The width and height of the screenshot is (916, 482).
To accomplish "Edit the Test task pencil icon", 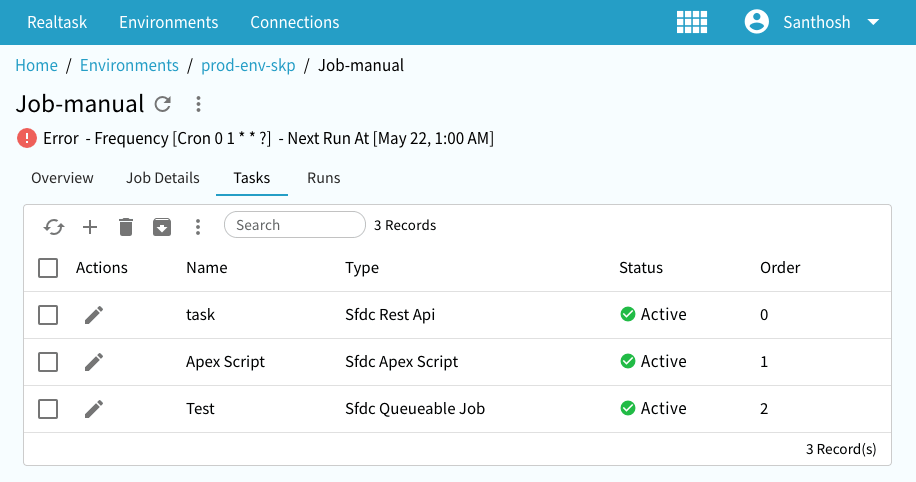I will coord(94,409).
